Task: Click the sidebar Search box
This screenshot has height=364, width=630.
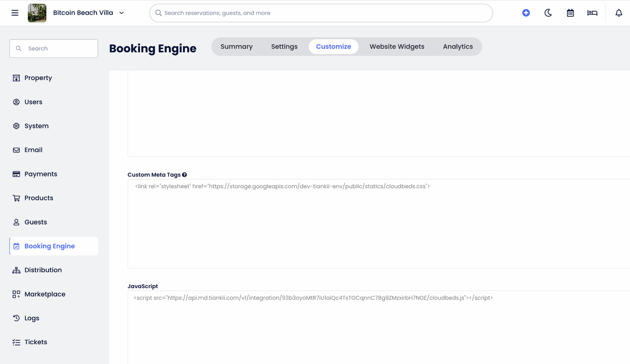Action: coord(54,49)
